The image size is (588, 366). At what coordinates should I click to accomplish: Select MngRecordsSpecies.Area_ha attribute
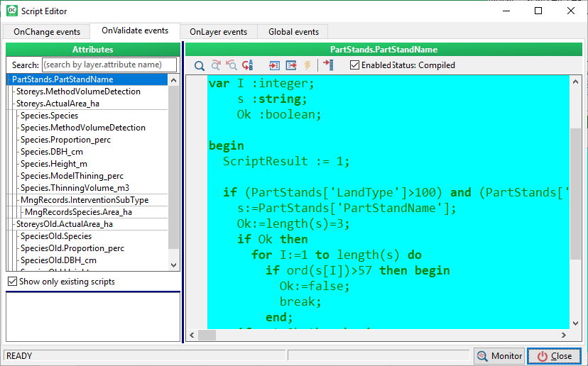click(78, 212)
